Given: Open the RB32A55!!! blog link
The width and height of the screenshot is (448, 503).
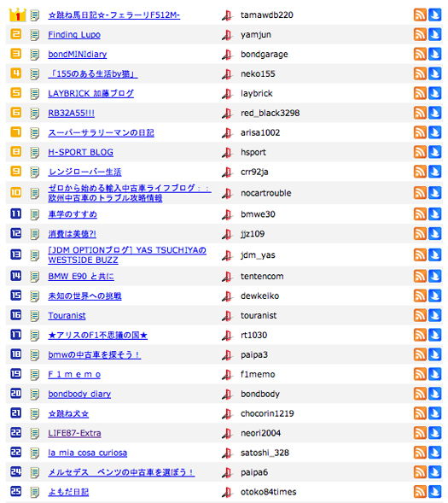Looking at the screenshot, I should 71,113.
